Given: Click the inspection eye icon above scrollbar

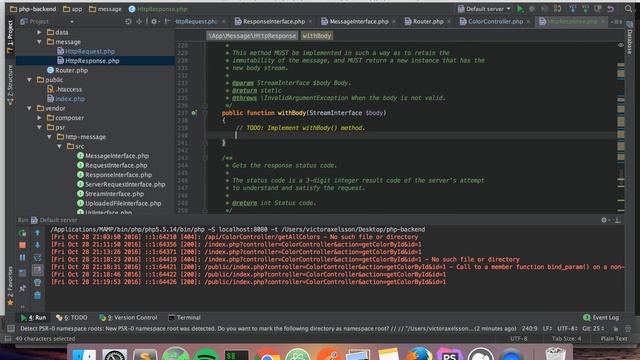Looking at the screenshot, I should [621, 45].
